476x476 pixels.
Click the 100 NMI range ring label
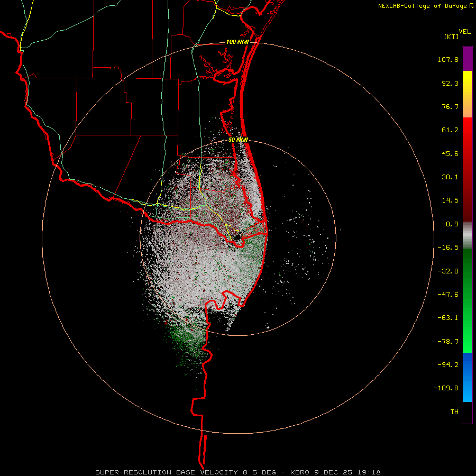237,42
